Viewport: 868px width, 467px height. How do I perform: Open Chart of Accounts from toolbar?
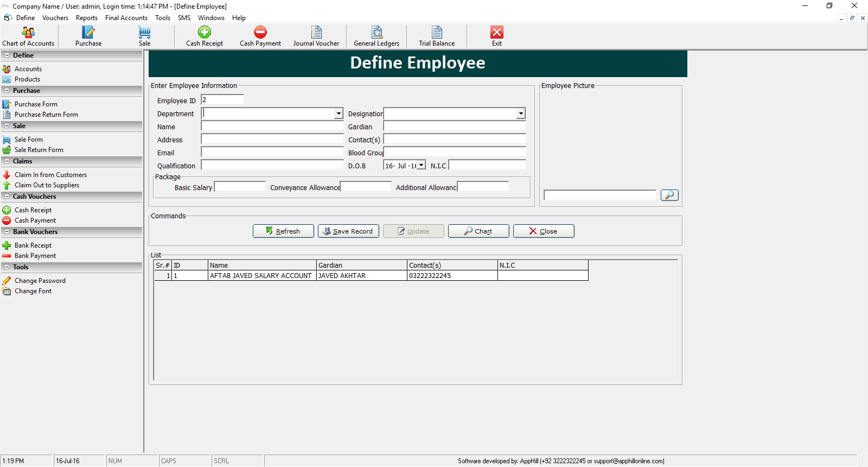coord(28,36)
